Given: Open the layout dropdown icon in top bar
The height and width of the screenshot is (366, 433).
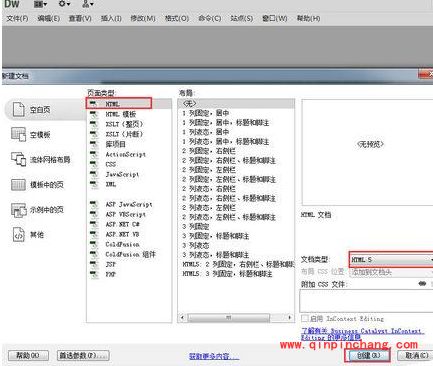Looking at the screenshot, I should pos(40,4).
